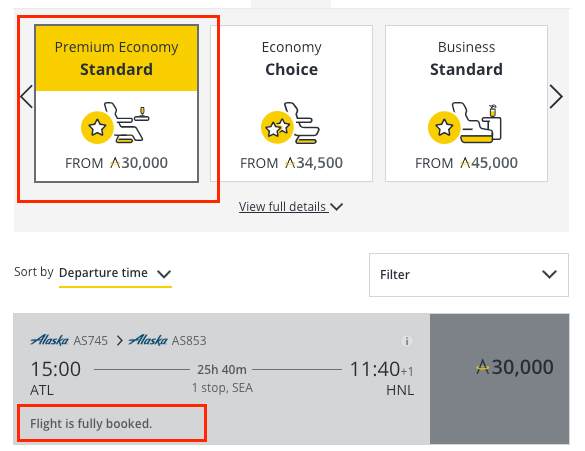585x451 pixels.
Task: Select the Economy Choice fare card
Action: click(x=291, y=104)
